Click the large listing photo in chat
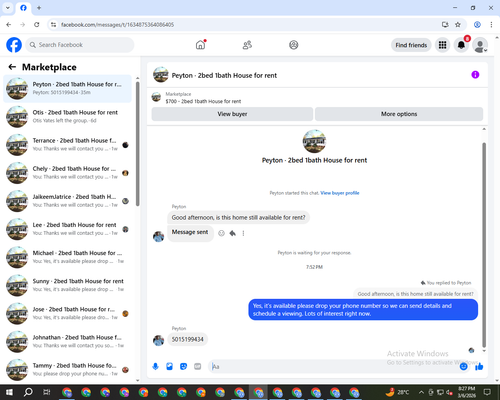Image resolution: width=500 pixels, height=400 pixels. [314, 141]
